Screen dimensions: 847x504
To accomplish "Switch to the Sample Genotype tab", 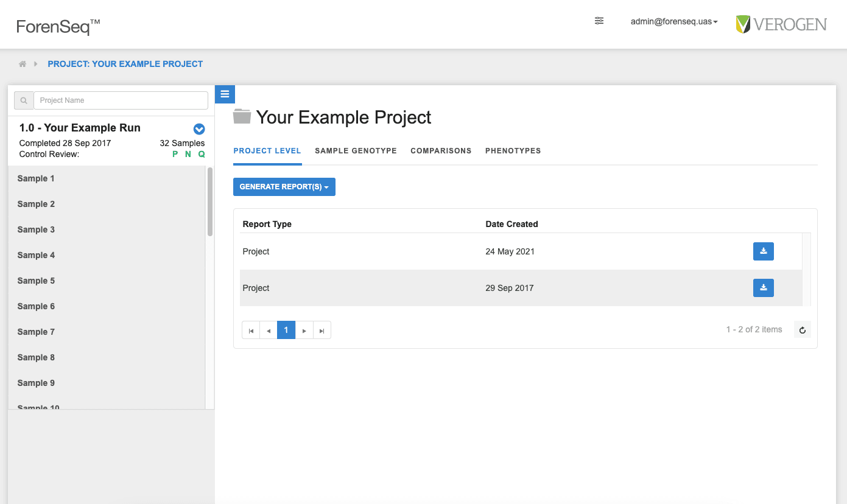I will pyautogui.click(x=356, y=151).
